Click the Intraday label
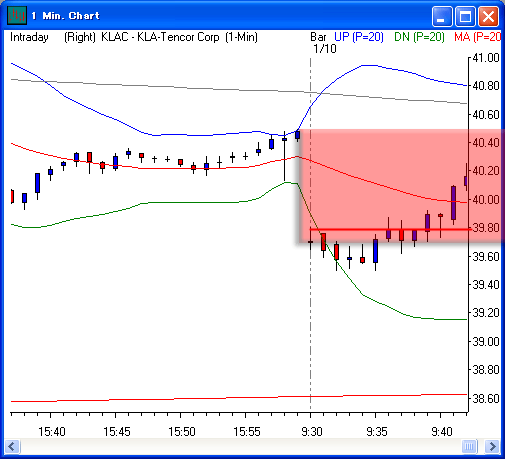 (x=29, y=37)
